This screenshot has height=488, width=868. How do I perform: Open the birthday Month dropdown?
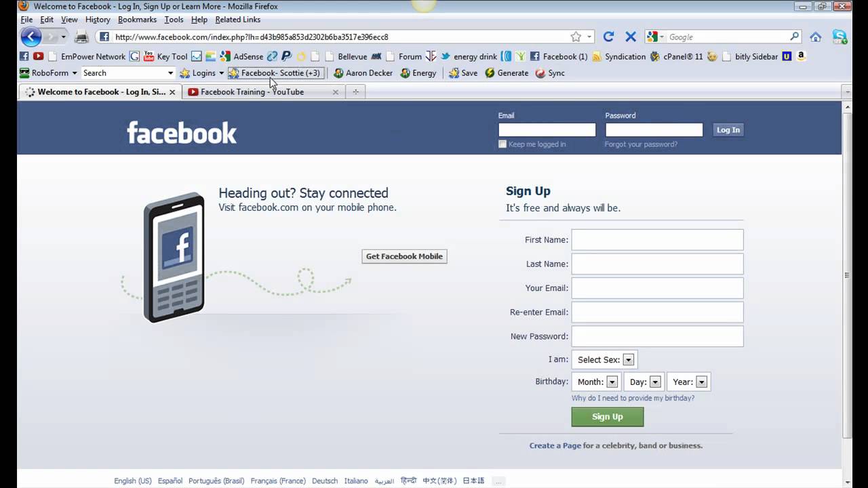click(597, 382)
